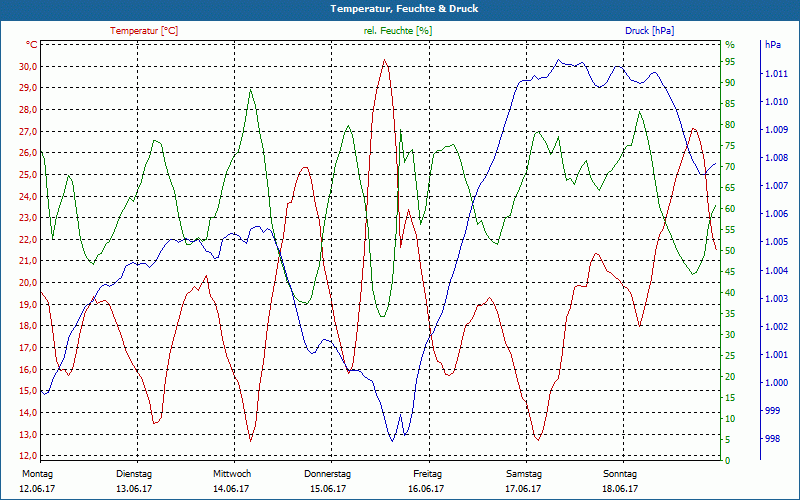Click pressure axis value '1.008'
800x500 pixels.
(776, 158)
